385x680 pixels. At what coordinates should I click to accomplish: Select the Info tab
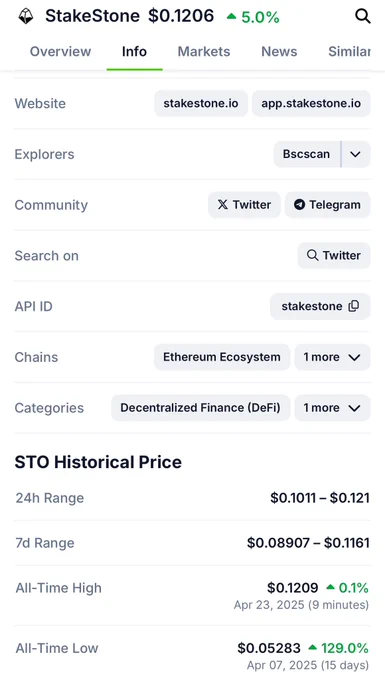134,52
